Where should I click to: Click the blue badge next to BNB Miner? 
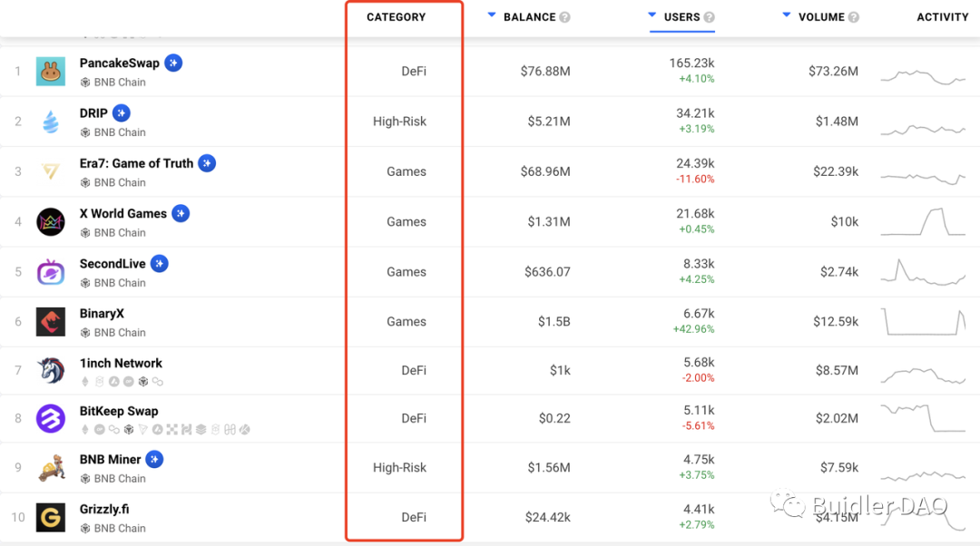click(x=154, y=459)
